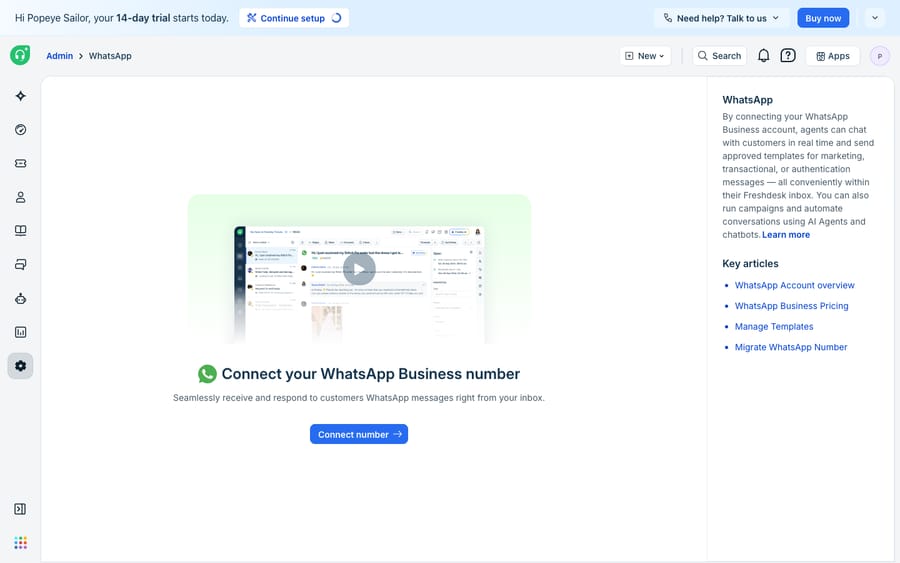900x563 pixels.
Task: Click the Admin breadcrumb link
Action: 60,56
